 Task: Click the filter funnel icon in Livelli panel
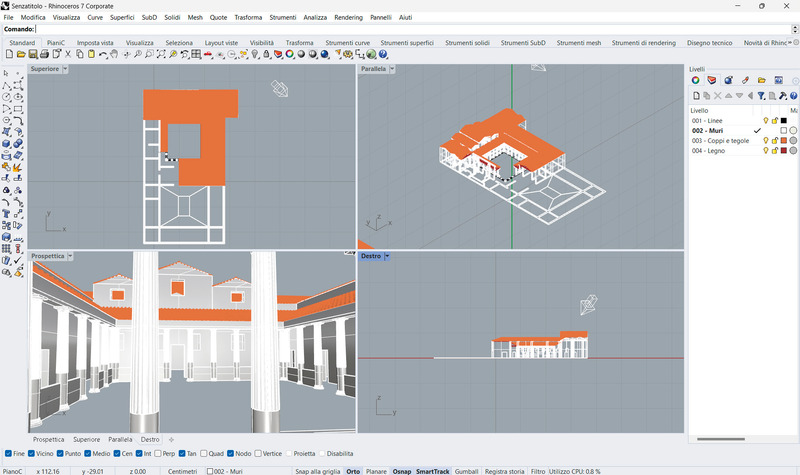tap(761, 95)
